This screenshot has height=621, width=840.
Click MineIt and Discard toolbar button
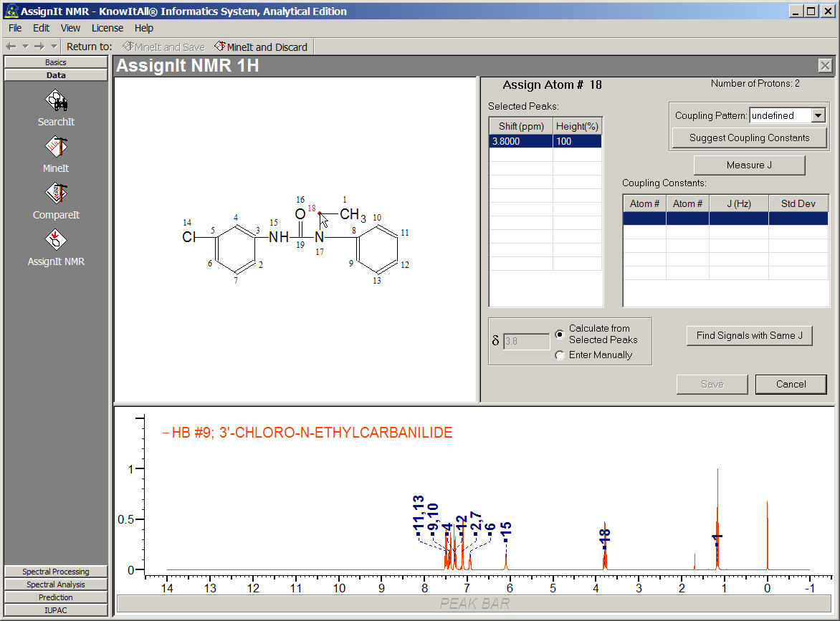pyautogui.click(x=261, y=47)
